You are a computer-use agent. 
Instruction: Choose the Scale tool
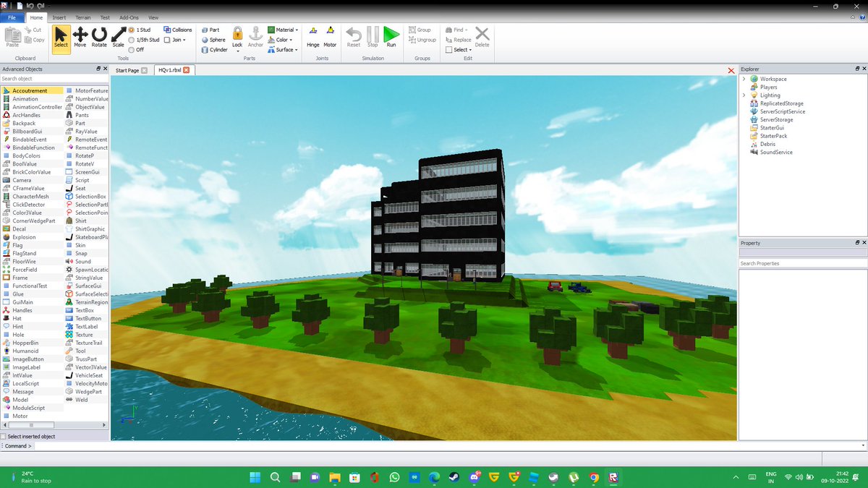click(119, 37)
